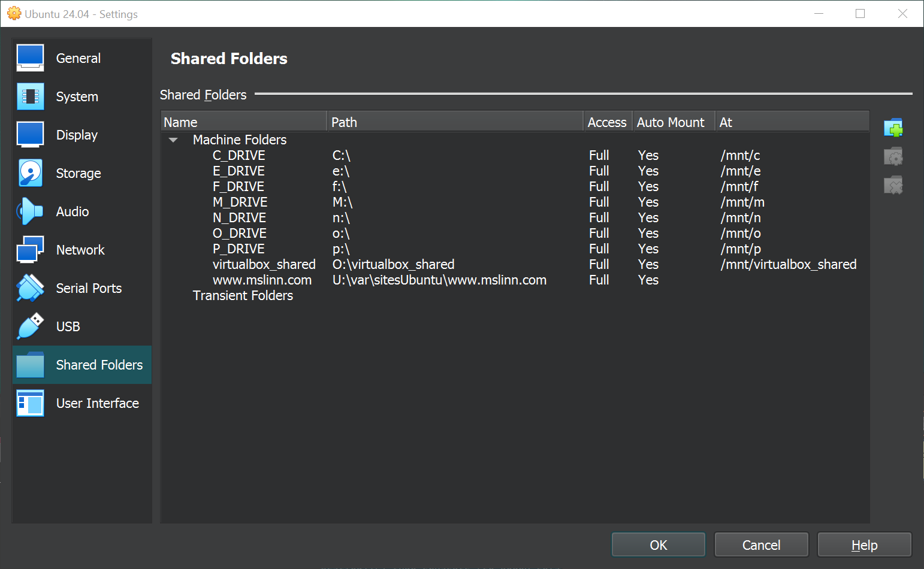Select the Serial Ports category
924x569 pixels.
89,288
